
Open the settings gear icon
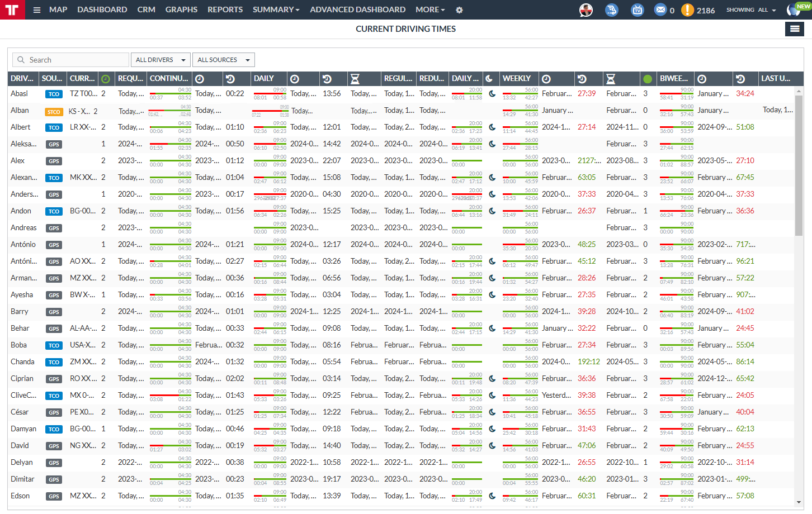459,10
